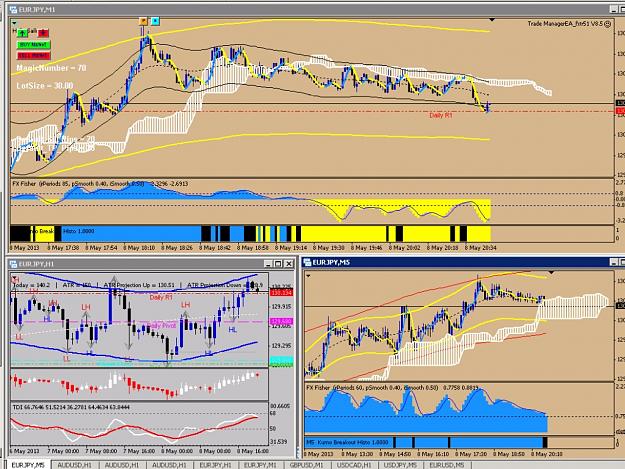This screenshot has width=625, height=469.
Task: Click the green up-arrow buy button
Action: [x=23, y=33]
